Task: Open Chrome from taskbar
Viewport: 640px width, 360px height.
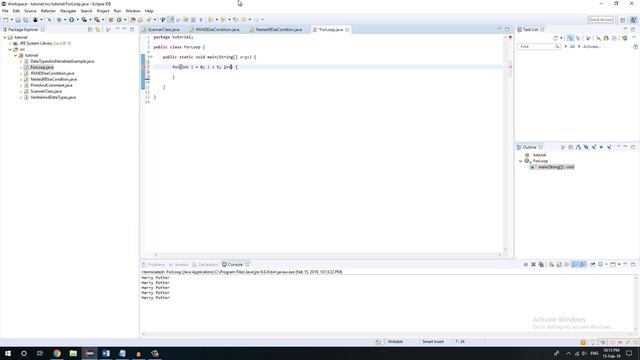Action: click(57, 353)
